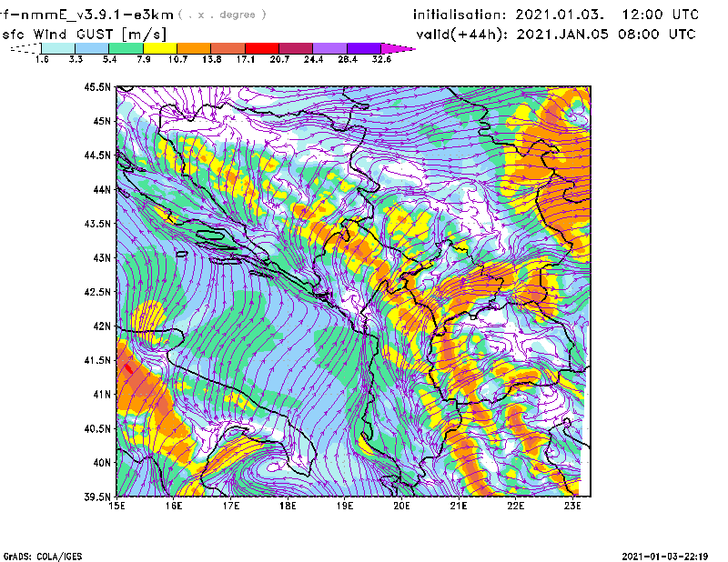The image size is (728, 562).
Task: Click the magenta arrow end of the legend
Action: 398,48
